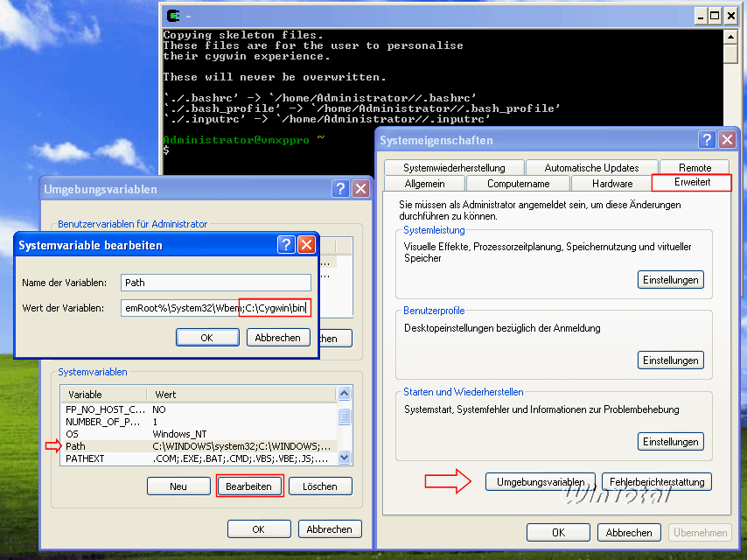The width and height of the screenshot is (747, 560).
Task: Click the Windows_NT value cell
Action: pos(179,434)
